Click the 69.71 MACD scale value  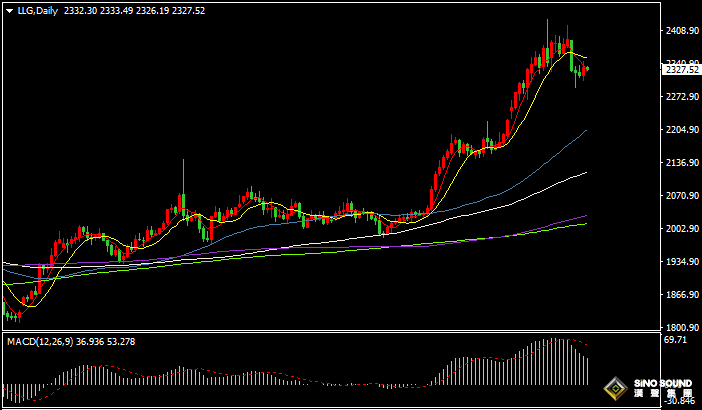(676, 341)
